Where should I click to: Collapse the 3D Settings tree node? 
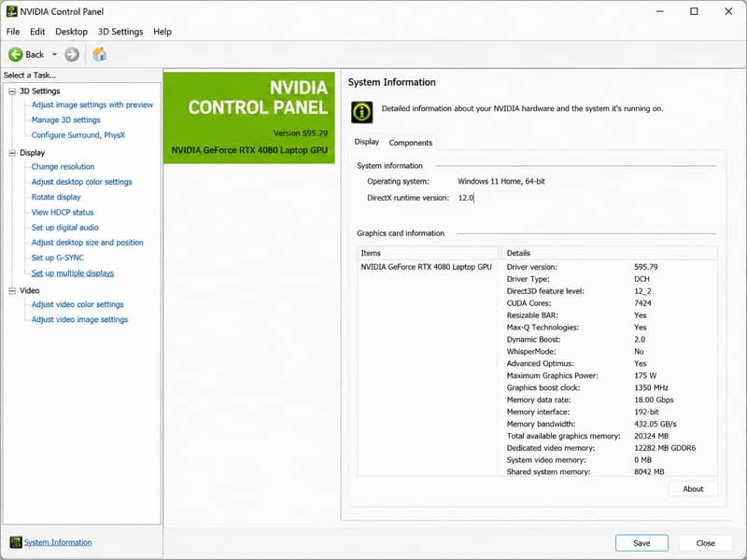pyautogui.click(x=12, y=91)
